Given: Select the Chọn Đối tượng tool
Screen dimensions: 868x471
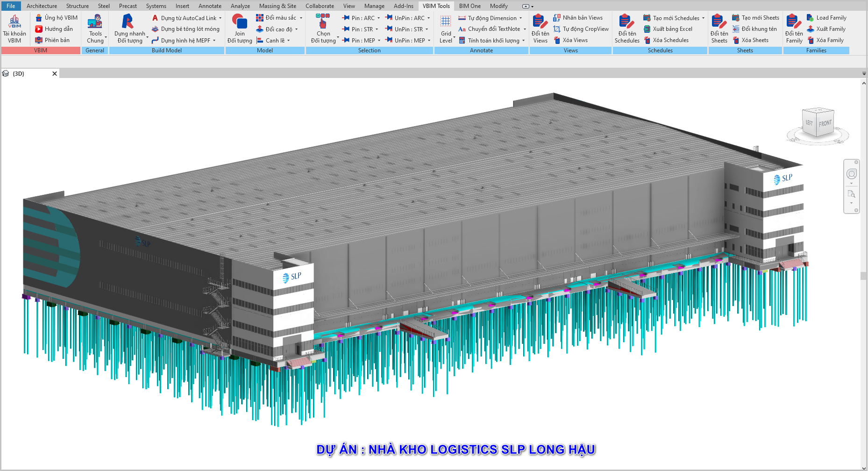Looking at the screenshot, I should [x=323, y=22].
